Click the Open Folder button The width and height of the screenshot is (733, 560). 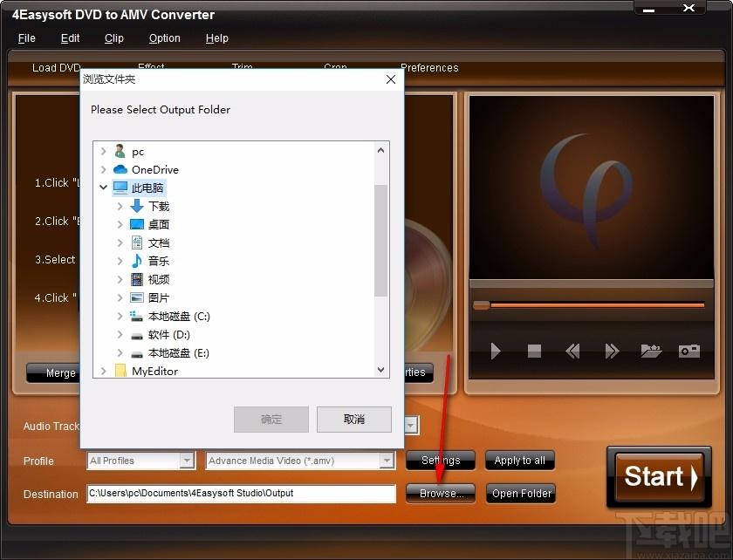pyautogui.click(x=521, y=493)
